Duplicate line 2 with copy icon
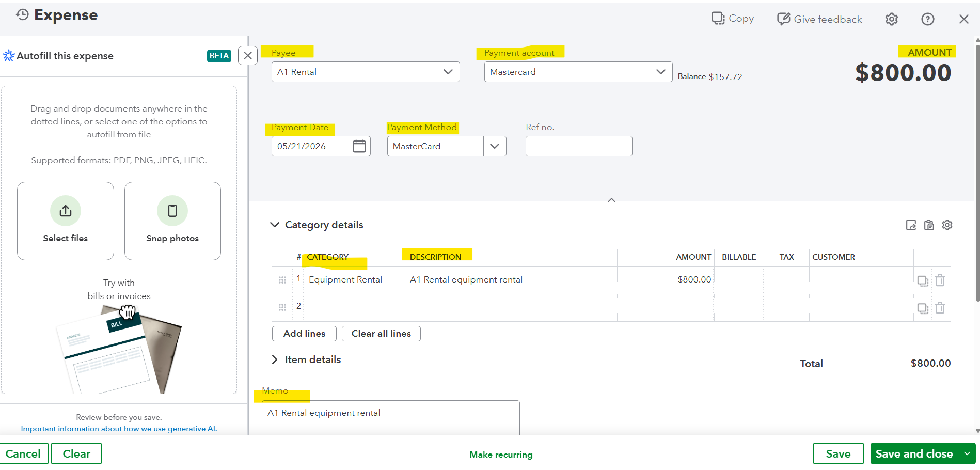980x470 pixels. (x=923, y=308)
